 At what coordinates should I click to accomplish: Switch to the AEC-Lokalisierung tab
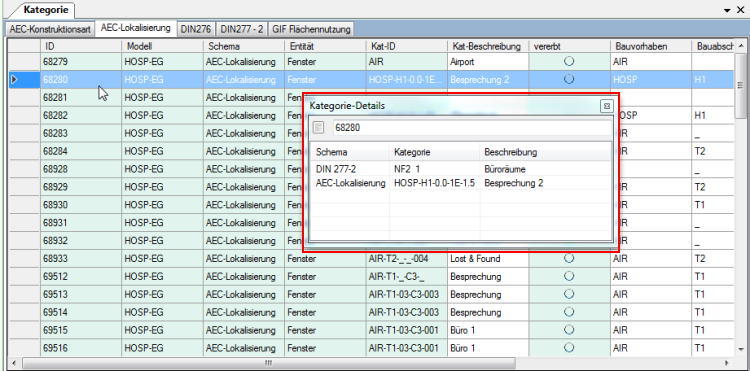tap(136, 28)
